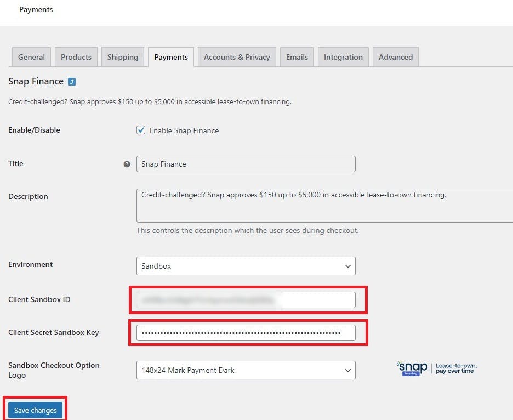Image resolution: width=513 pixels, height=420 pixels.
Task: Switch to the General tab
Action: click(31, 57)
